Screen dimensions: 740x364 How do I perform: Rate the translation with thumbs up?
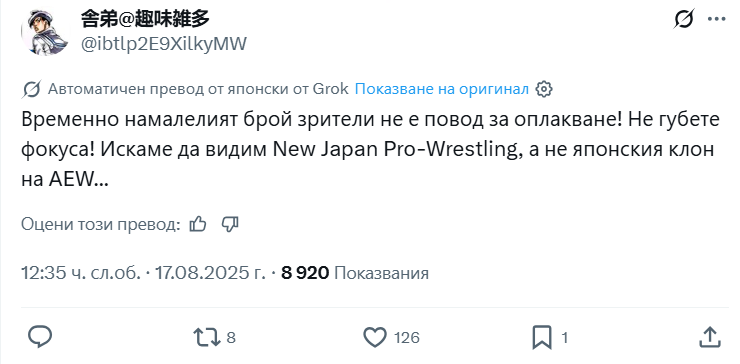tap(198, 224)
